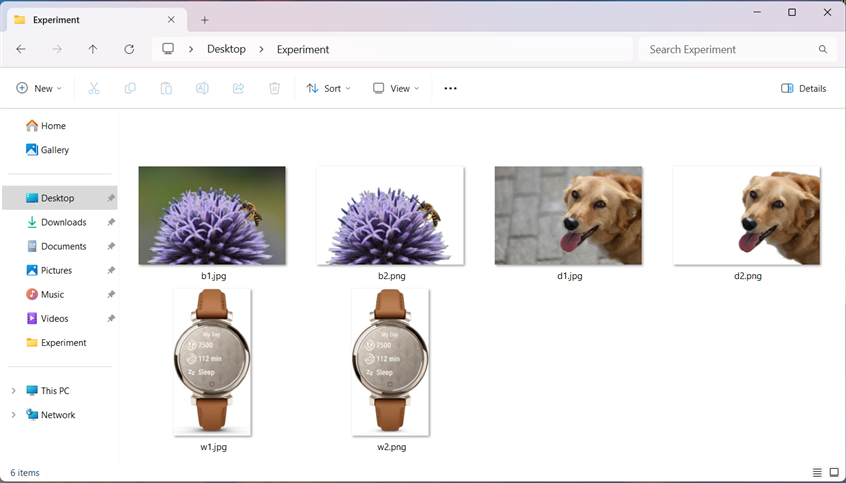Click the Rename icon in toolbar
Image resolution: width=846 pixels, height=483 pixels.
[x=202, y=88]
